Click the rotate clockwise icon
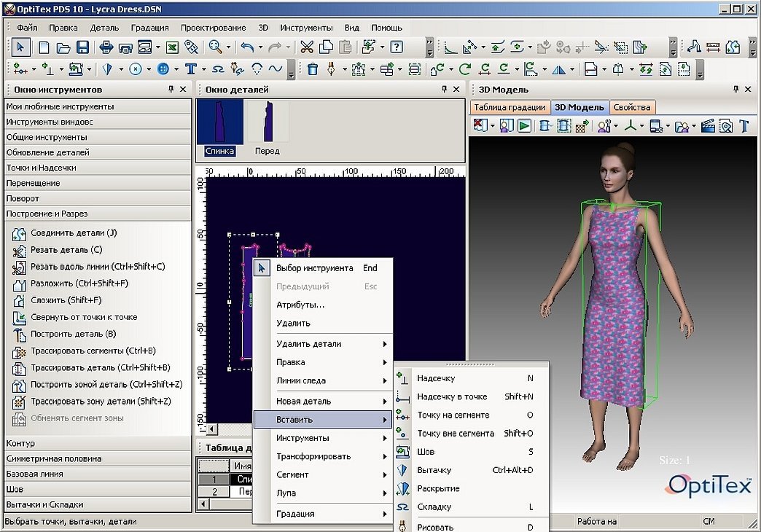Image resolution: width=761 pixels, height=532 pixels. (465, 69)
